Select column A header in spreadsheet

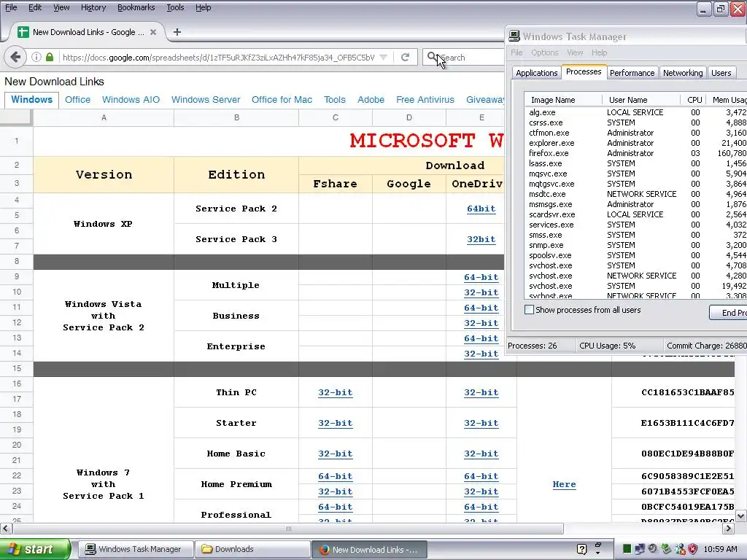[x=104, y=117]
